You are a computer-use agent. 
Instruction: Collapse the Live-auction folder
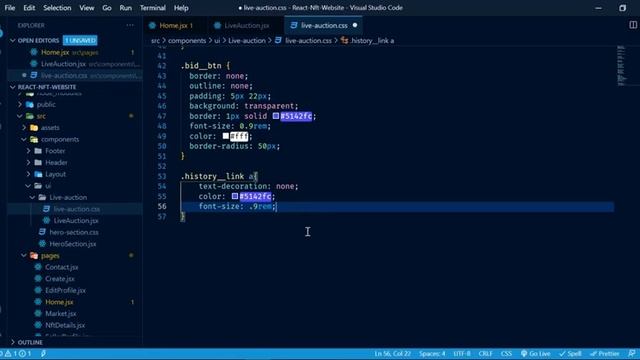click(x=68, y=198)
